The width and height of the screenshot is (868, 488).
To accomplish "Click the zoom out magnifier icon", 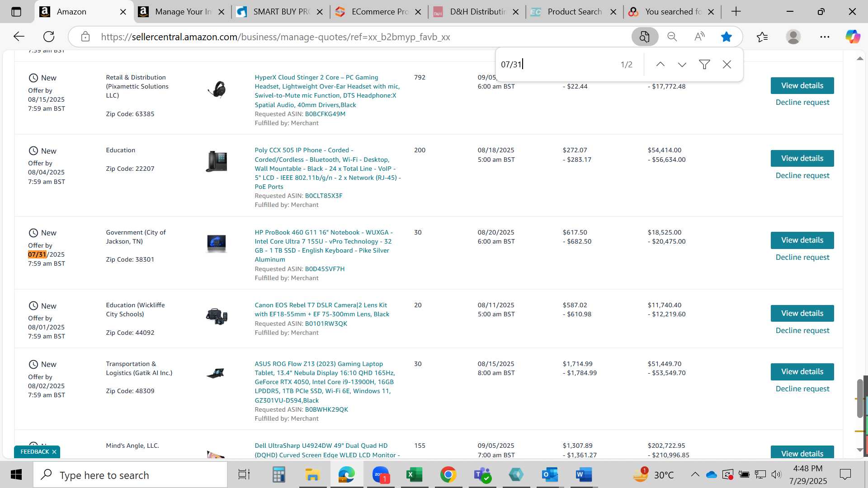I will (672, 37).
